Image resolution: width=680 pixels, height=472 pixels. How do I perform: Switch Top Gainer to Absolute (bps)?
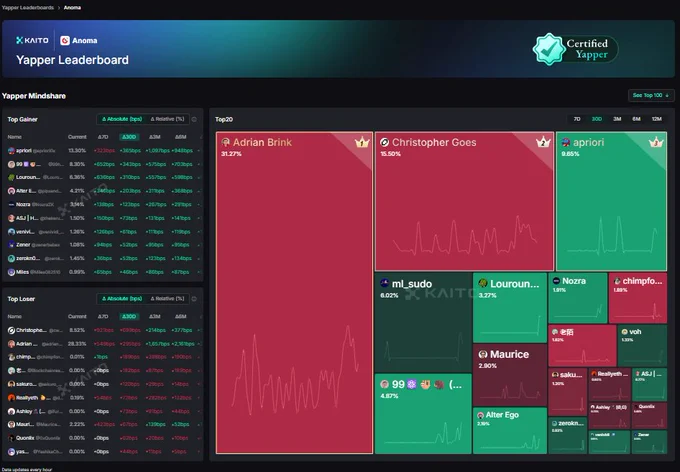[122, 119]
